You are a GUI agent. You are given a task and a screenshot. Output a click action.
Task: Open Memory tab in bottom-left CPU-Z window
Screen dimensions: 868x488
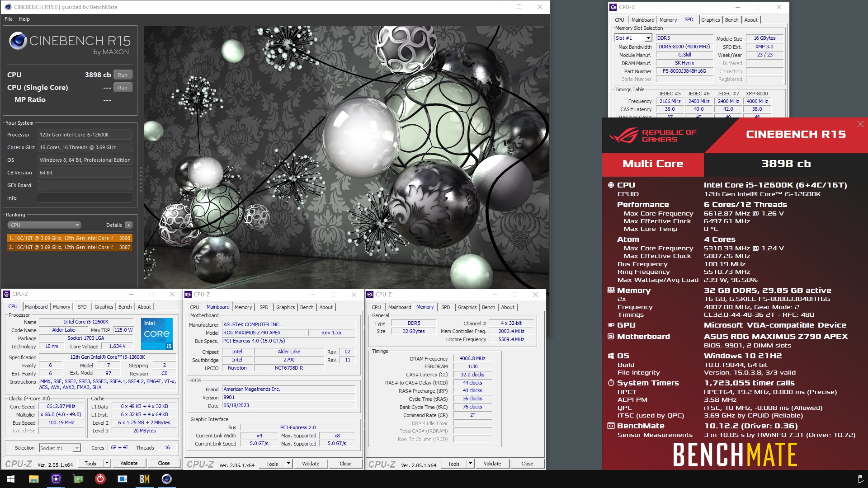[x=61, y=307]
